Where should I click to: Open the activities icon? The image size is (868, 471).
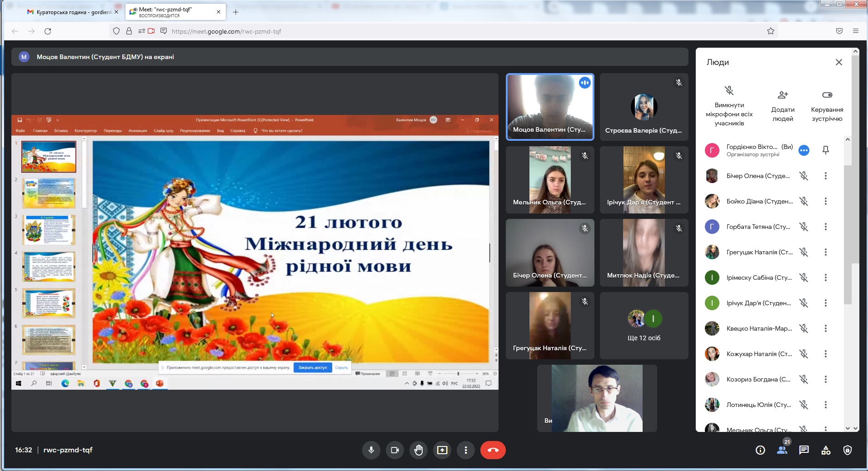coord(826,450)
